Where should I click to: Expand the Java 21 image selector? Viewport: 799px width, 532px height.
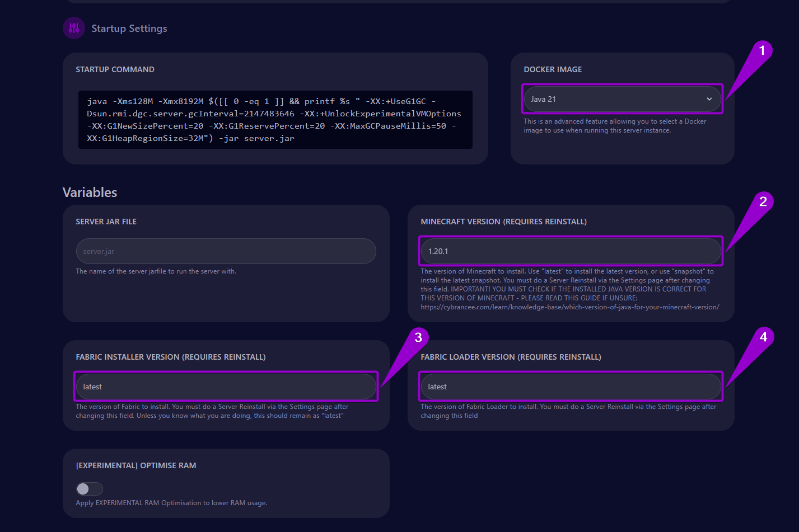coord(622,98)
